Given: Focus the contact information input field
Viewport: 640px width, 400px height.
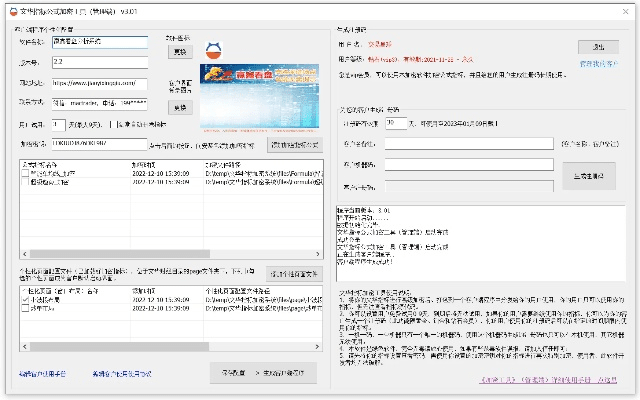Looking at the screenshot, I should click(99, 103).
